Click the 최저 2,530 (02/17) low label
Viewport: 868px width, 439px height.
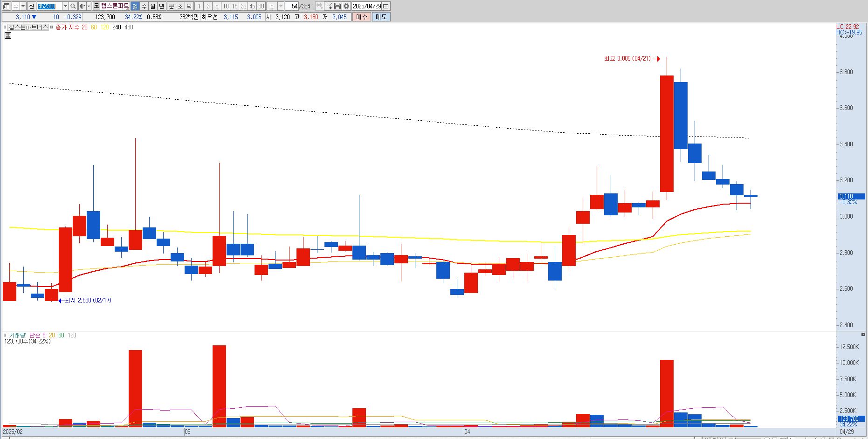point(88,301)
